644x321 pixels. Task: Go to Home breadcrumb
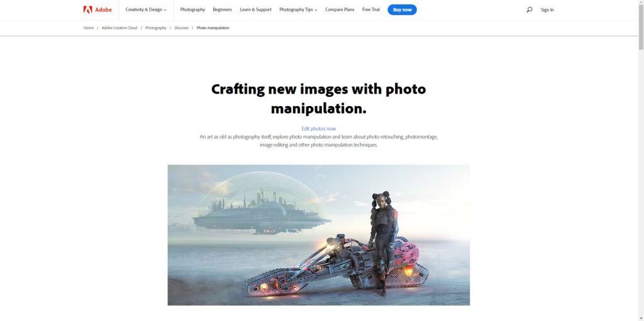pos(89,28)
